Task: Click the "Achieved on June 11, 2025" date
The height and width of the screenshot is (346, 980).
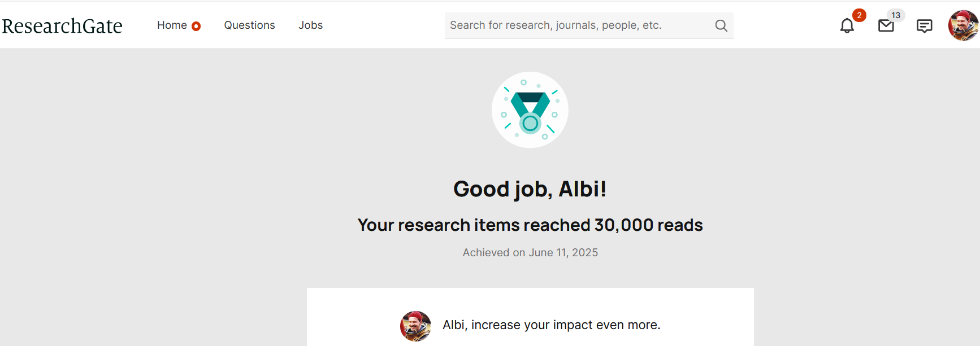Action: tap(530, 252)
